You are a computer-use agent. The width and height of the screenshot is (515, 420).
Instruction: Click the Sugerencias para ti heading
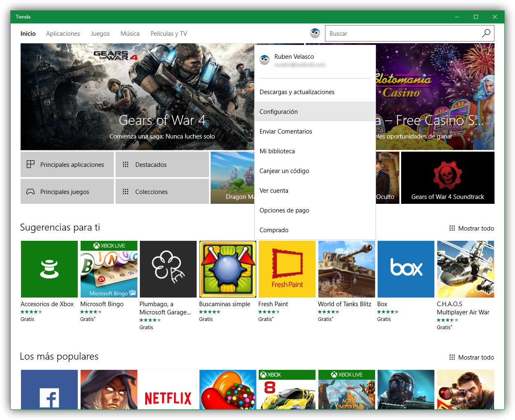[60, 228]
